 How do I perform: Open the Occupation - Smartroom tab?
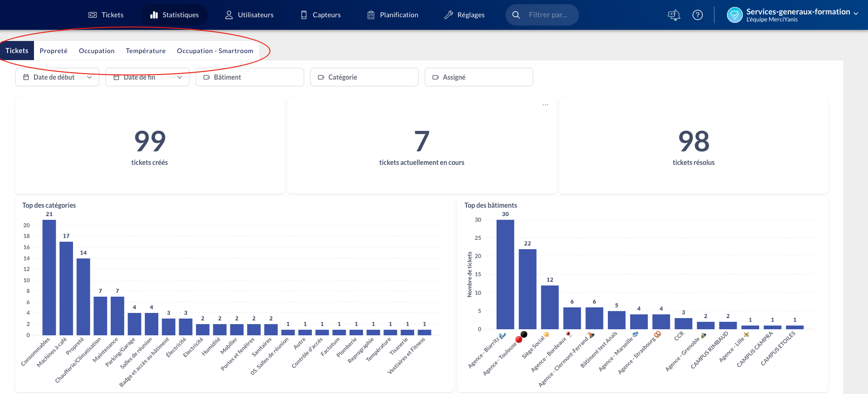[x=215, y=51]
